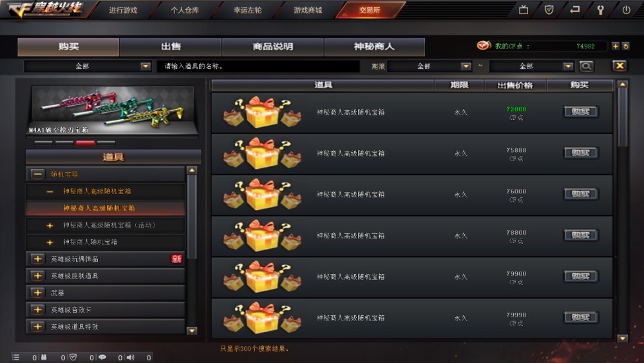
Task: Buy the box priced 72000 CF点
Action: [580, 112]
